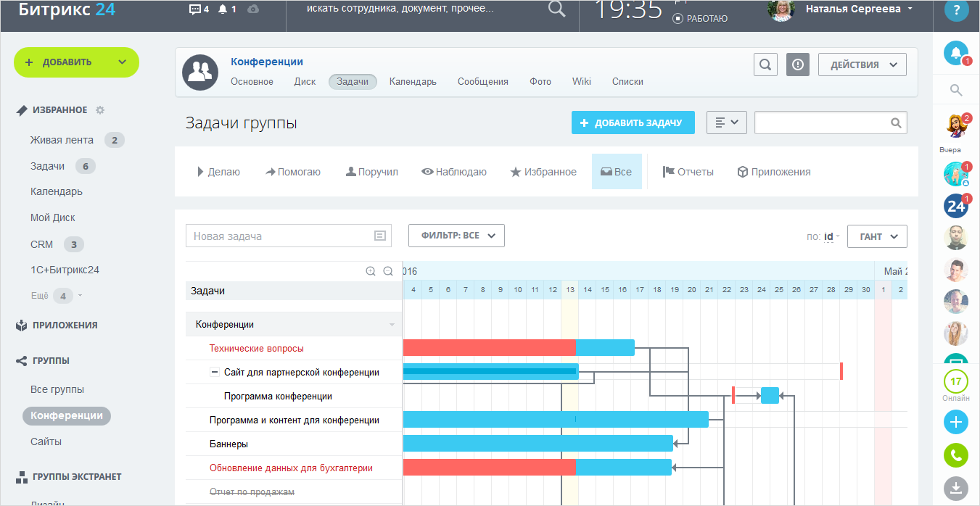Switch to the Календарь tab
980x506 pixels.
413,82
